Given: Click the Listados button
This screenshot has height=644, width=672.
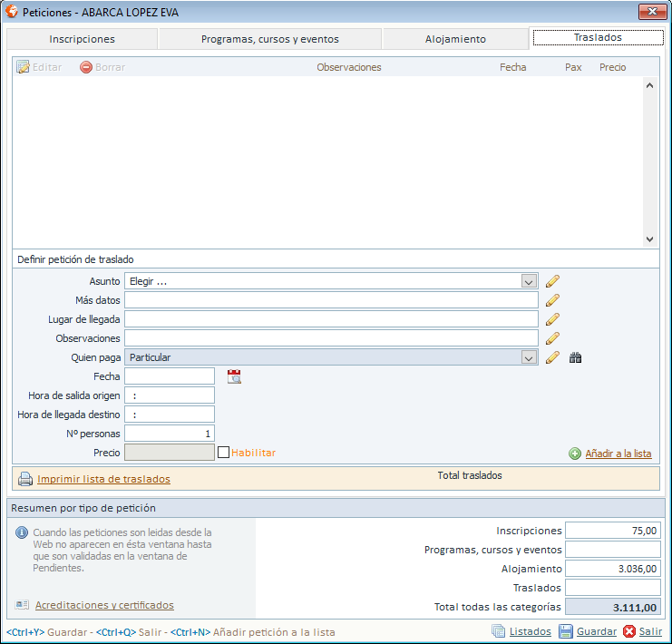Looking at the screenshot, I should [x=530, y=631].
